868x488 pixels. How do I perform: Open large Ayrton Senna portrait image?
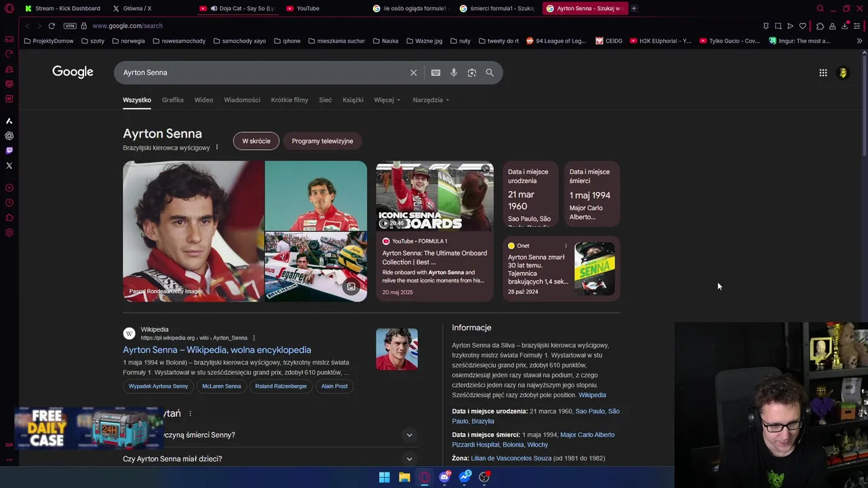tap(193, 231)
